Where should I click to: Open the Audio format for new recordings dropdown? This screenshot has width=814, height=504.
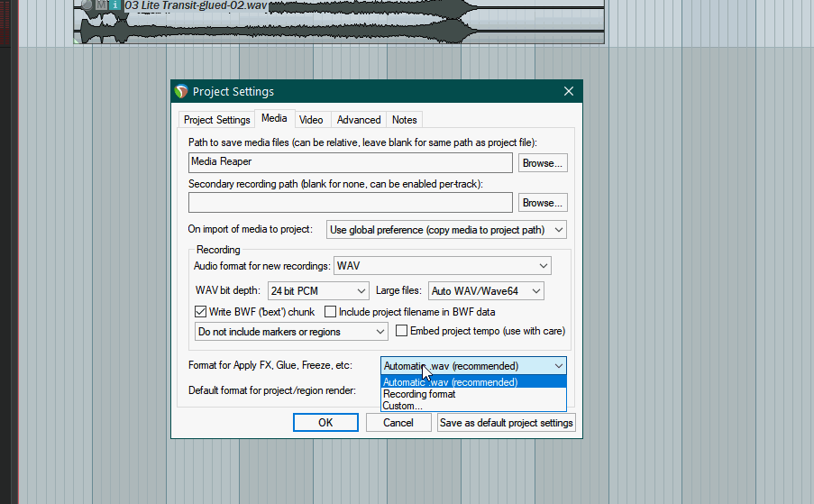[x=443, y=266]
